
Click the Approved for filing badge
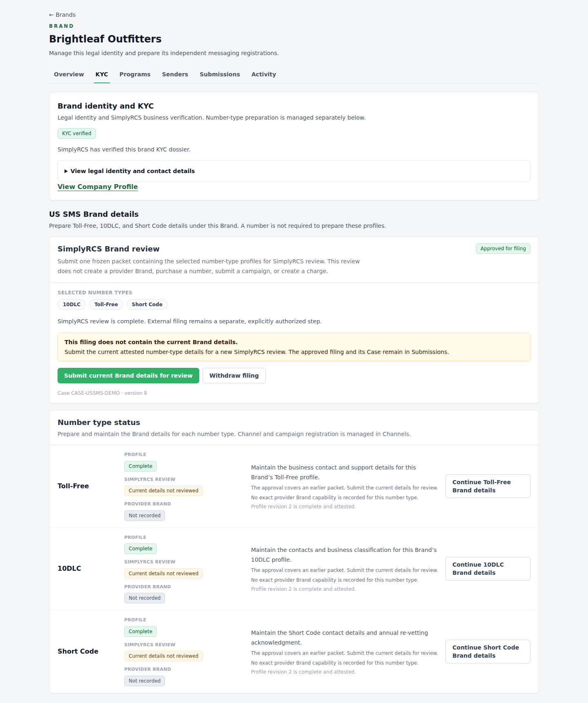[503, 249]
